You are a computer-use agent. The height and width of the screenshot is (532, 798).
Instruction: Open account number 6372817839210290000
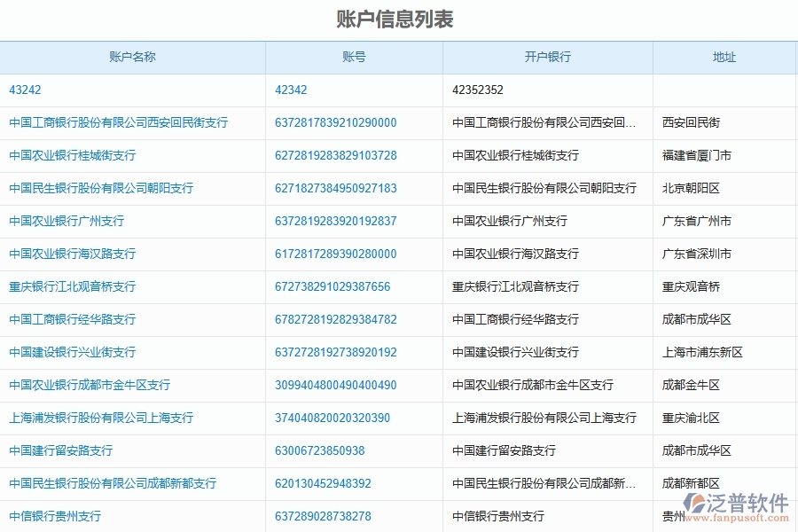coord(335,122)
